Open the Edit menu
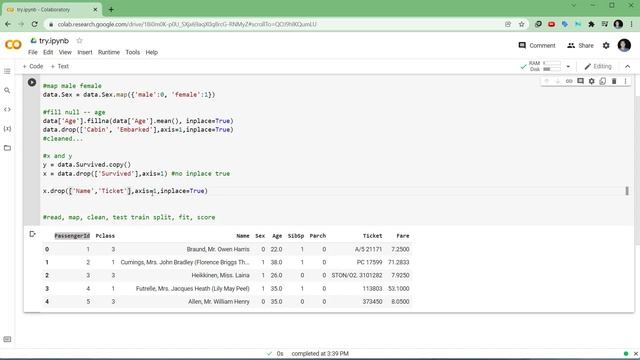640x360 pixels. pos(48,52)
